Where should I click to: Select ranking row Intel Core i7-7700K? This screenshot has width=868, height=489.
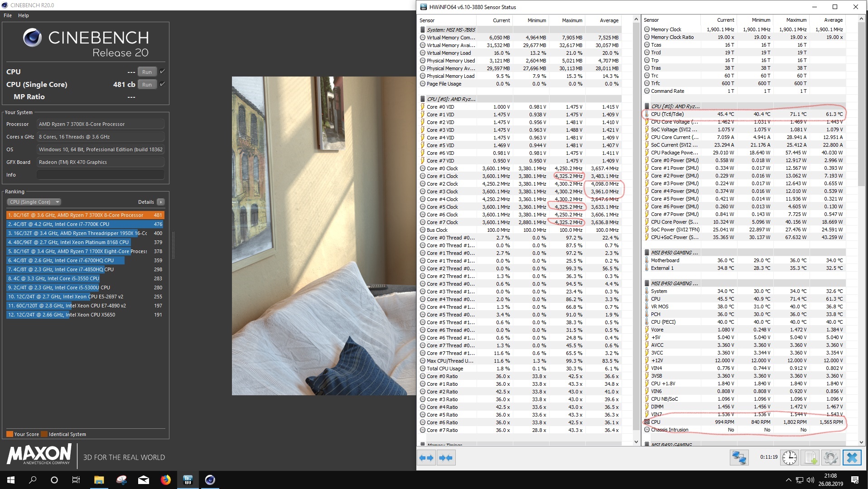(85, 224)
